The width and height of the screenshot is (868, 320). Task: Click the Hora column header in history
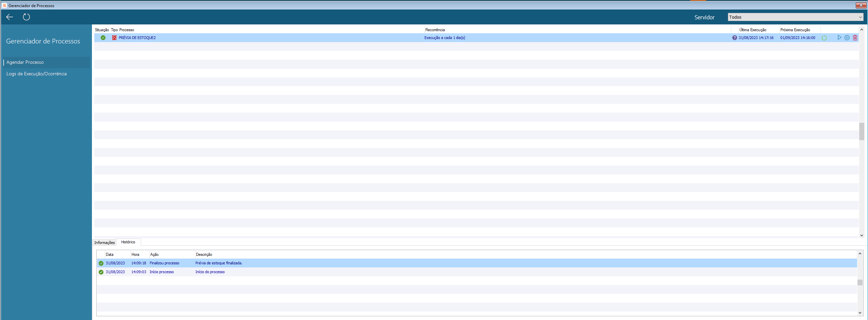point(135,255)
